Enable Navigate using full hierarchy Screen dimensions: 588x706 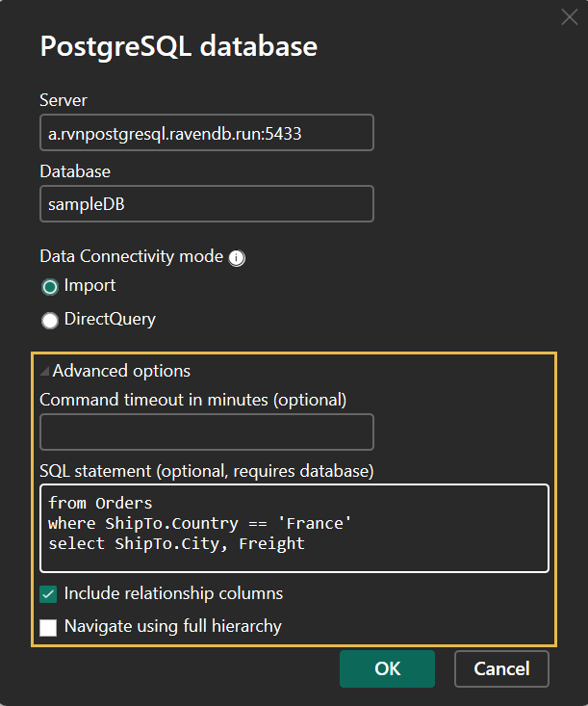click(48, 627)
